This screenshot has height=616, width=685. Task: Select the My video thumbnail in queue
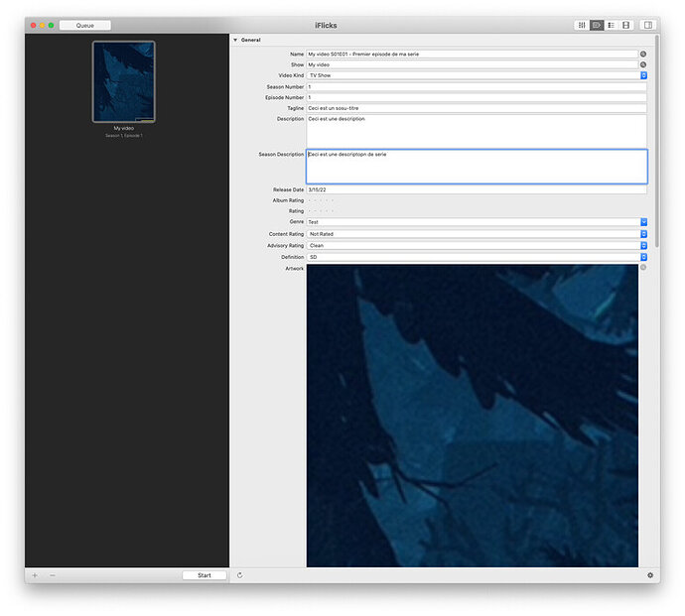pos(124,82)
